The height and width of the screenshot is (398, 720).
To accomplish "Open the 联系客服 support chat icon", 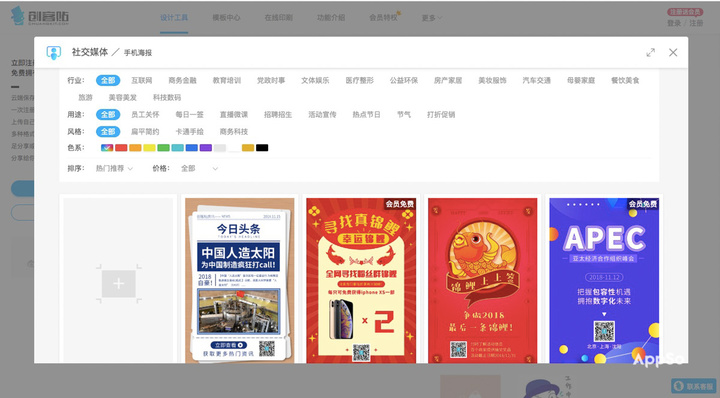I will click(679, 386).
